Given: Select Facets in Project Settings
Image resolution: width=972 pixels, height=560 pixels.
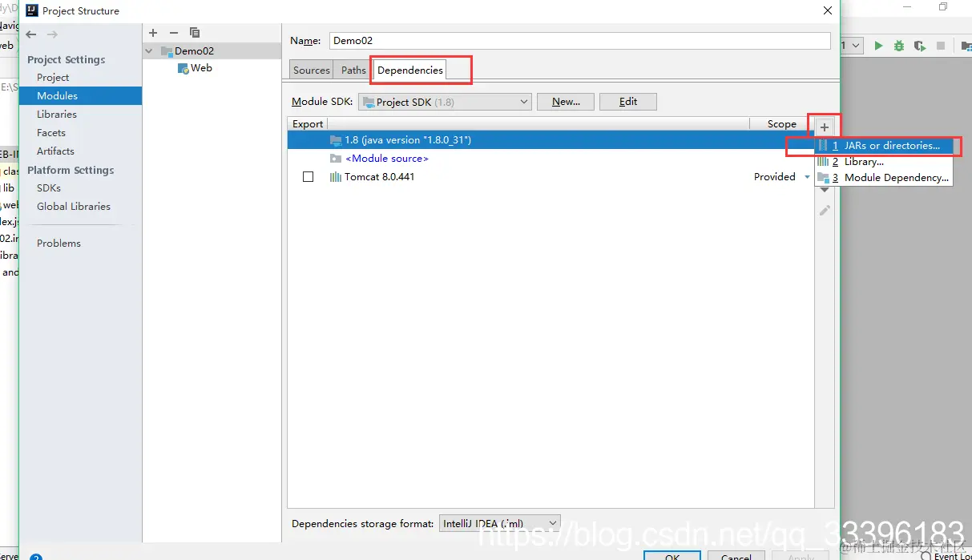Looking at the screenshot, I should point(51,132).
